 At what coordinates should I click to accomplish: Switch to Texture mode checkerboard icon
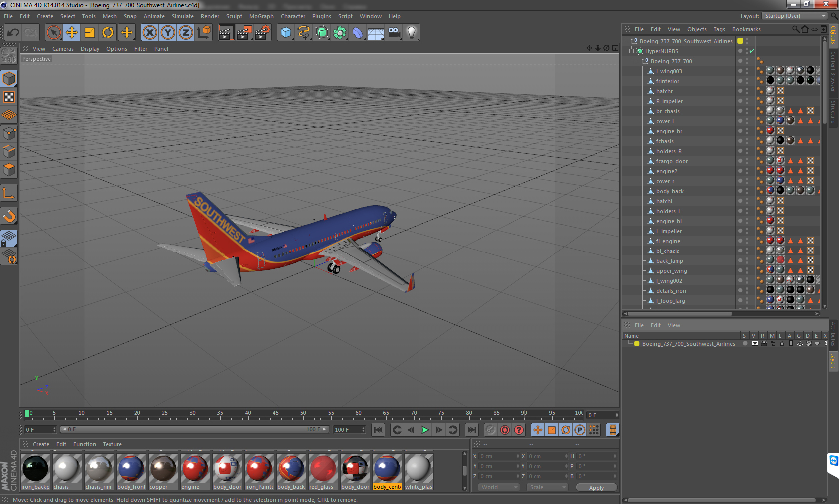pos(9,97)
